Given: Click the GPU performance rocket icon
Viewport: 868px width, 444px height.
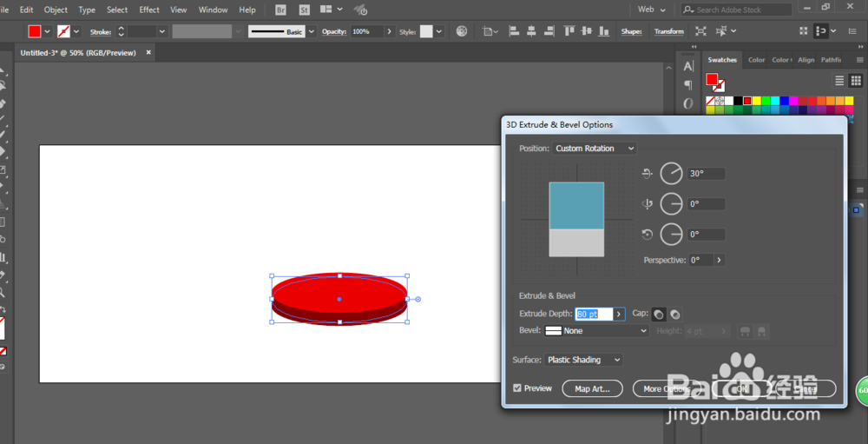Looking at the screenshot, I should [360, 10].
